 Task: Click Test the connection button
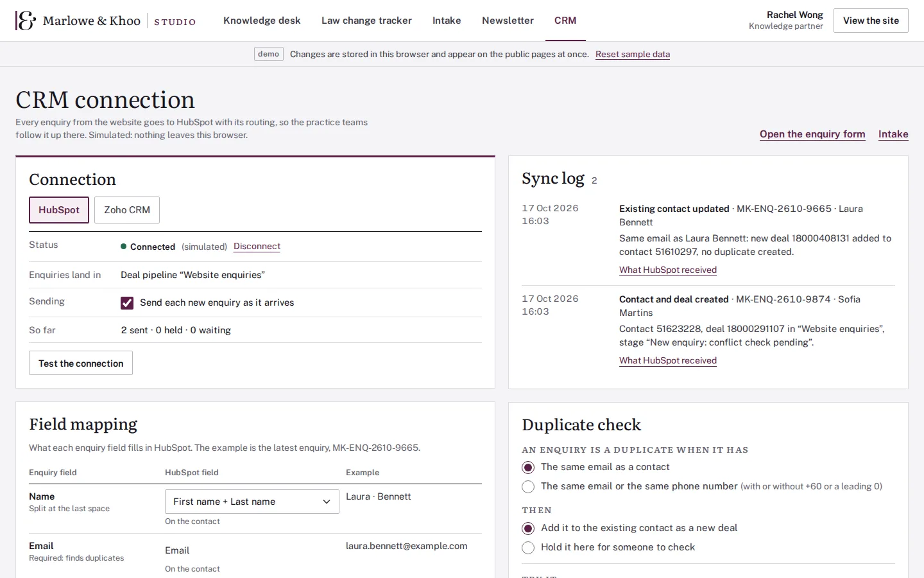pyautogui.click(x=81, y=363)
